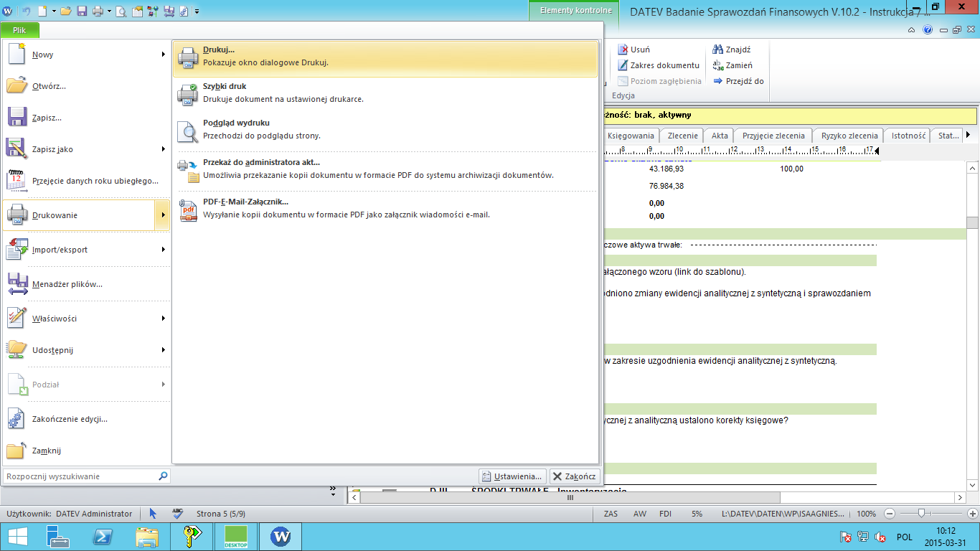The image size is (980, 551).
Task: Click the search magnifier icon
Action: pyautogui.click(x=164, y=476)
